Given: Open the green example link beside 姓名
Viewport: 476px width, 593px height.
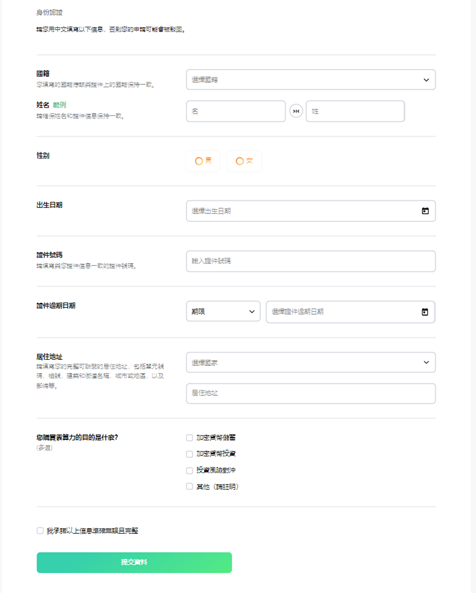Looking at the screenshot, I should pyautogui.click(x=59, y=105).
